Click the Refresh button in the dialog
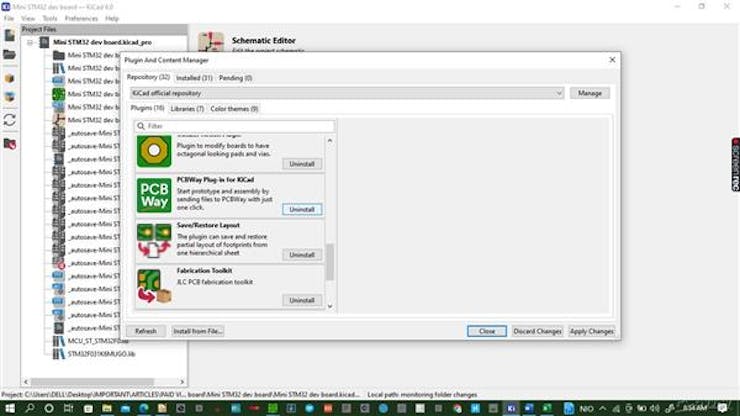740x416 pixels. pyautogui.click(x=145, y=331)
